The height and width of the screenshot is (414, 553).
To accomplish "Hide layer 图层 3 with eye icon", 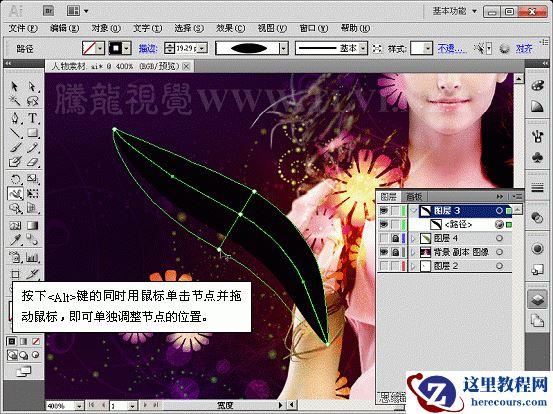I will tap(384, 211).
